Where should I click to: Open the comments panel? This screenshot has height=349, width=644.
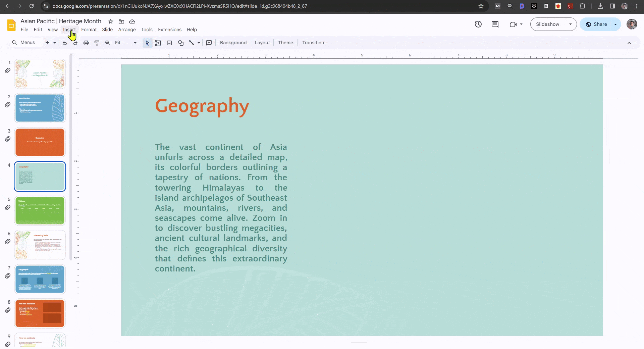[495, 24]
